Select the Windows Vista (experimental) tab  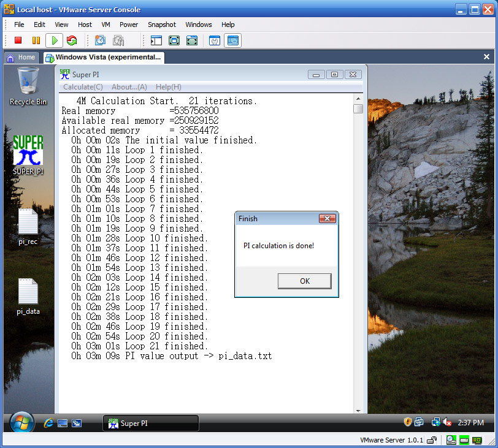104,58
